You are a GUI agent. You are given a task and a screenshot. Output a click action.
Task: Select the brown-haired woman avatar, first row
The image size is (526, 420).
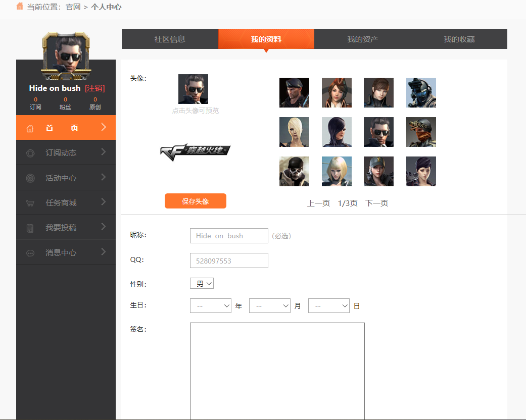(x=379, y=92)
